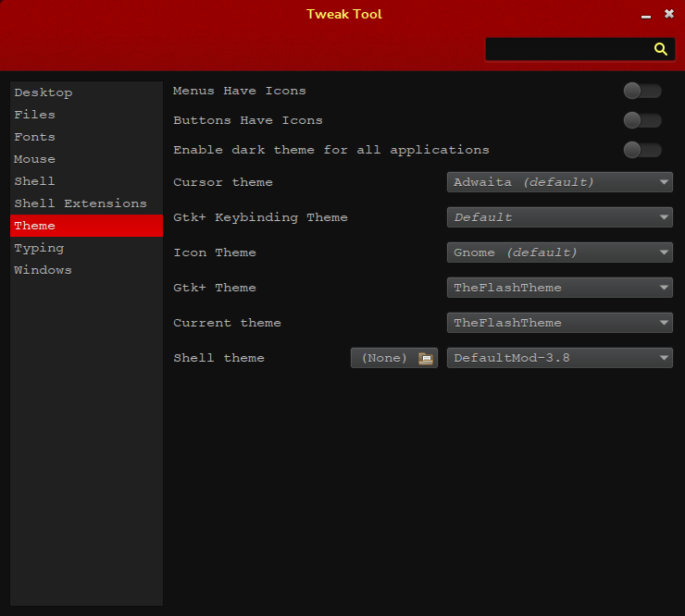Open the Icon Theme dropdown
685x616 pixels.
560,253
